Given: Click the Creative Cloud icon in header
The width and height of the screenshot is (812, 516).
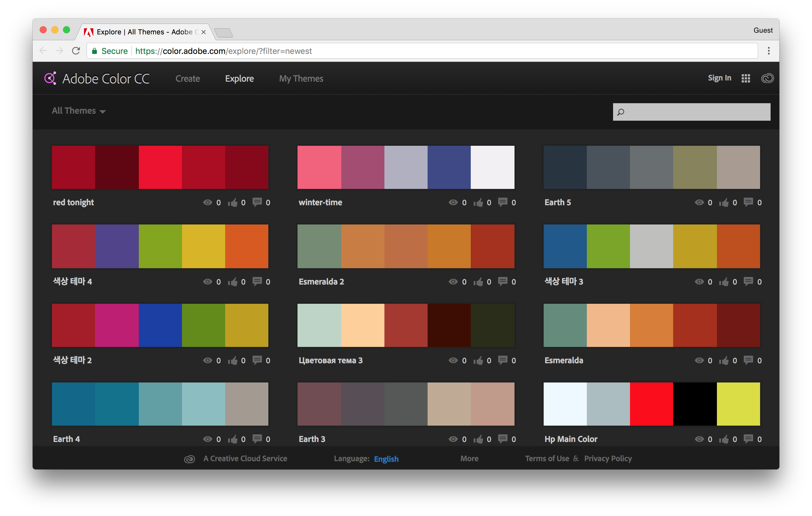Looking at the screenshot, I should (x=767, y=78).
